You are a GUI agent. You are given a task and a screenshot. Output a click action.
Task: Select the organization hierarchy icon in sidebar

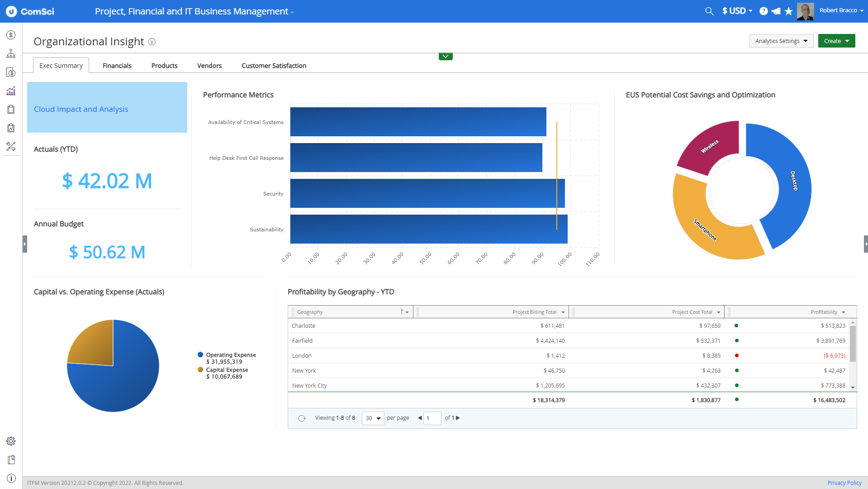click(x=11, y=53)
